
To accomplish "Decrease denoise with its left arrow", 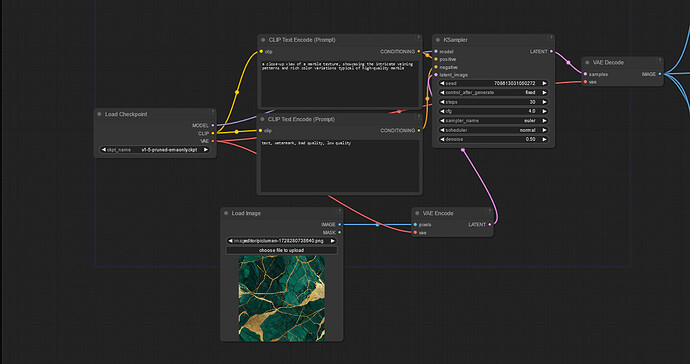I will [x=442, y=139].
